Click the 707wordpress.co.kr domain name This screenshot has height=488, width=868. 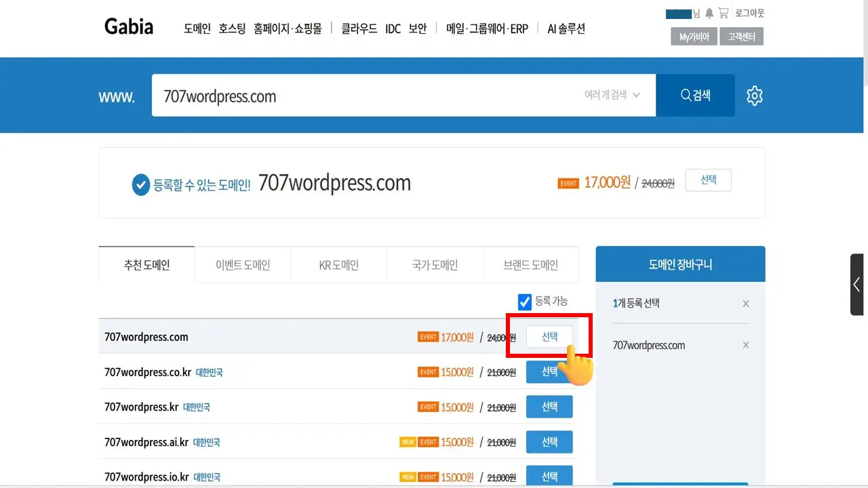(148, 372)
